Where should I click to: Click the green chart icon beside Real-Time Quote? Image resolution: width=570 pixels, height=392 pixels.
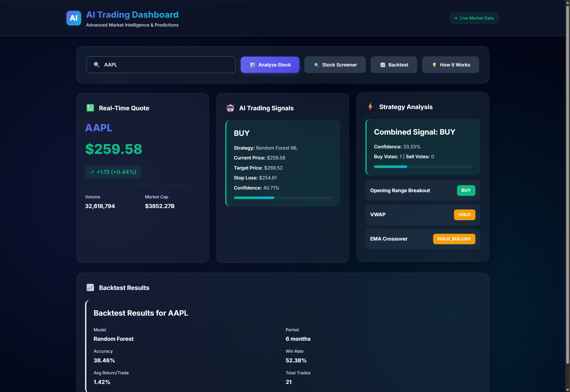tap(90, 108)
